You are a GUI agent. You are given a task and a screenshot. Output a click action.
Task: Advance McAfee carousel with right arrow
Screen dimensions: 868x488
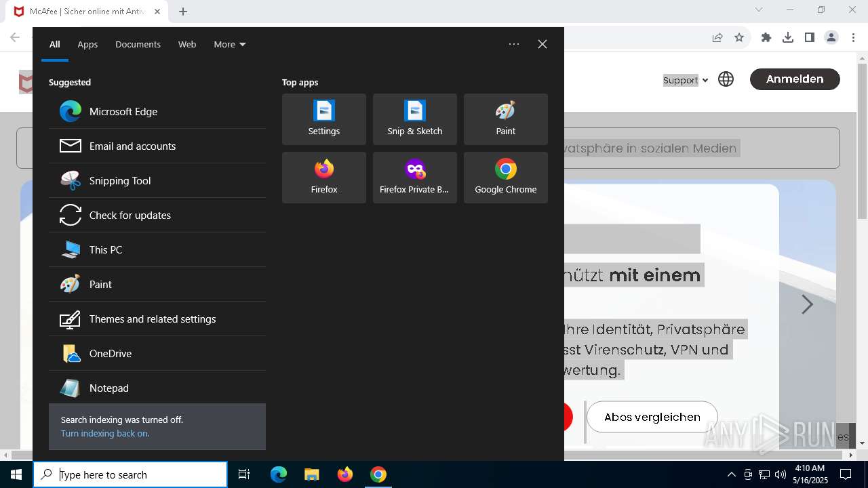pyautogui.click(x=807, y=304)
